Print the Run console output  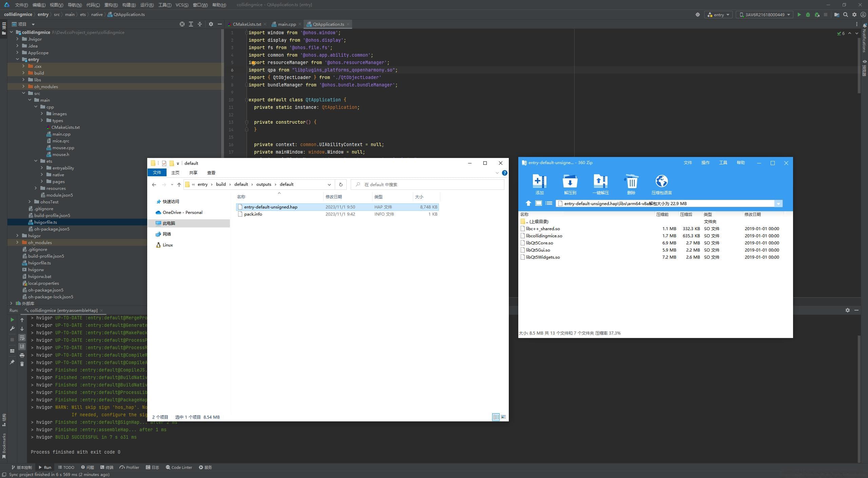pos(22,355)
